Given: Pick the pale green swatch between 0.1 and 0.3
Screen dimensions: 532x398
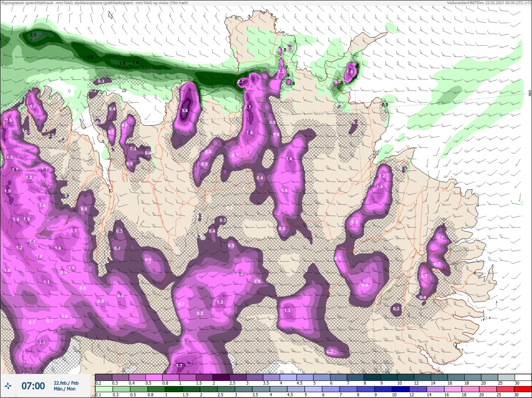Looking at the screenshot, I should 103,389.
